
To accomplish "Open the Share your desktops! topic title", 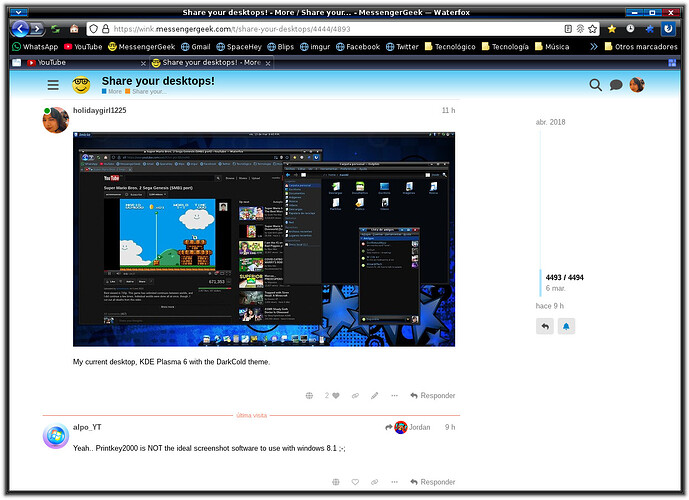I will pyautogui.click(x=158, y=81).
